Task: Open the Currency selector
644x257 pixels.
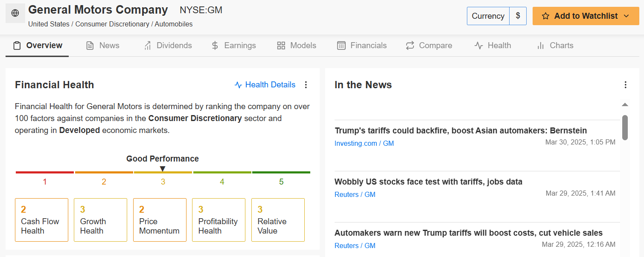Action: pyautogui.click(x=488, y=16)
